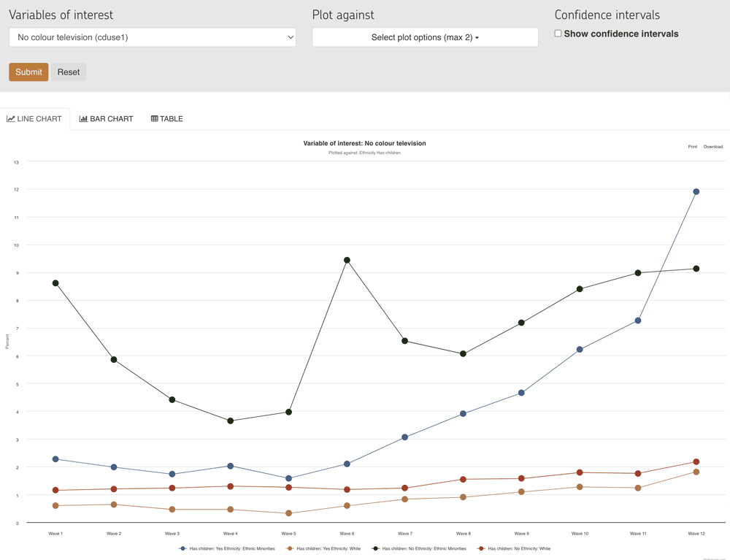Toggle legend entry Has children: No Ethnicity: White

516,548
